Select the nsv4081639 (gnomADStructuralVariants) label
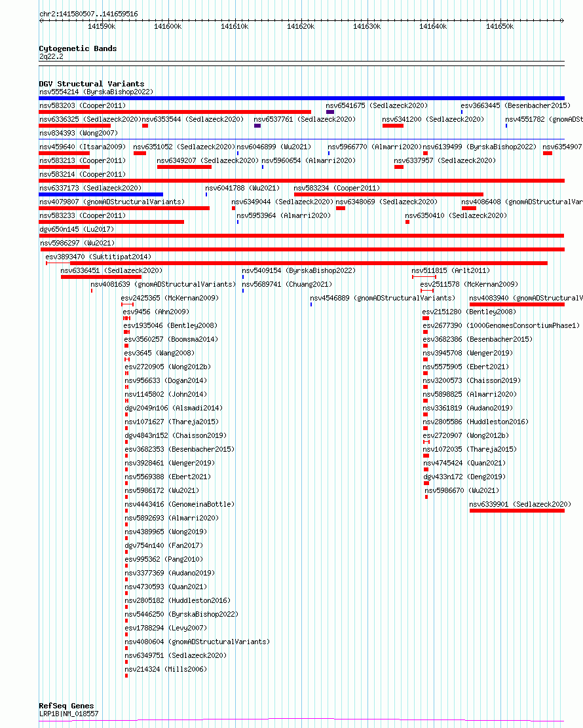 (163, 284)
